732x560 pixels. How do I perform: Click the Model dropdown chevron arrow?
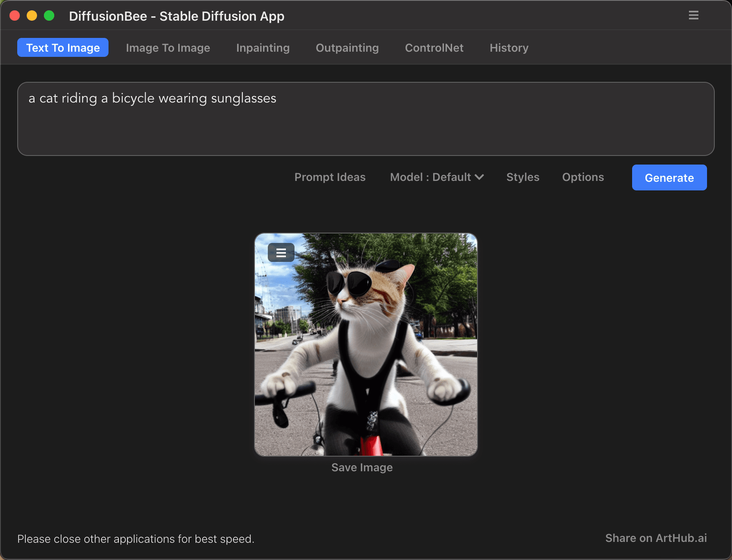point(479,177)
